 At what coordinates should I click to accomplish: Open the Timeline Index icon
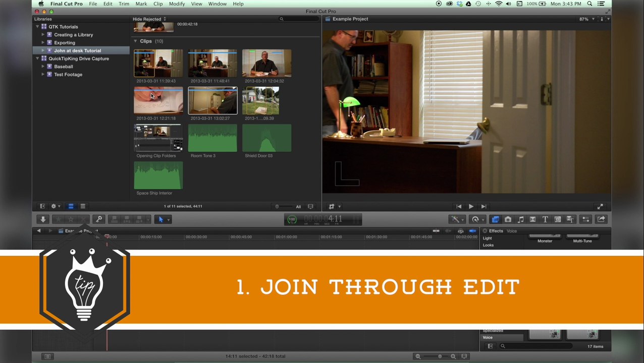click(x=47, y=356)
